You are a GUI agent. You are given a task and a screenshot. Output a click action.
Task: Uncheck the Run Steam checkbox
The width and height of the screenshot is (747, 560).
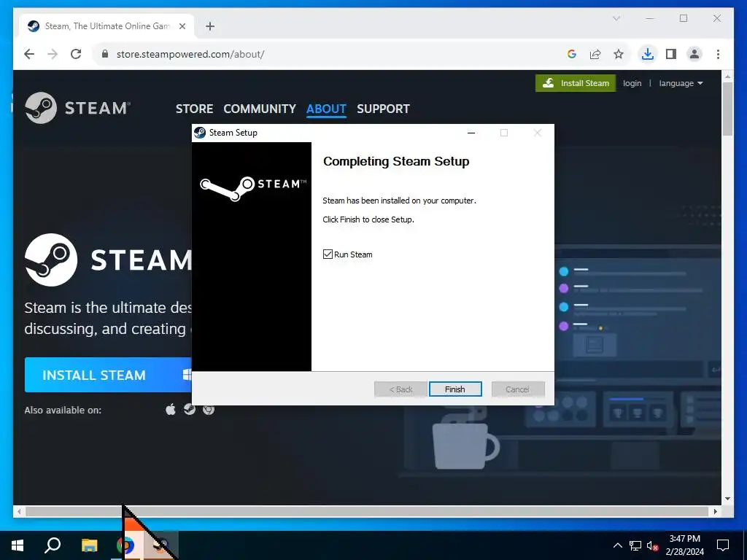pyautogui.click(x=328, y=254)
